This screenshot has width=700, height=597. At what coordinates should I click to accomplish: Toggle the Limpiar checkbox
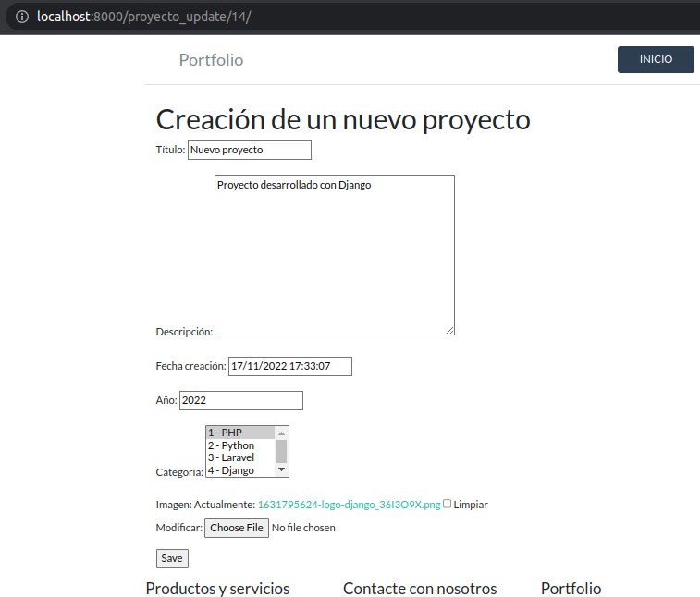448,504
